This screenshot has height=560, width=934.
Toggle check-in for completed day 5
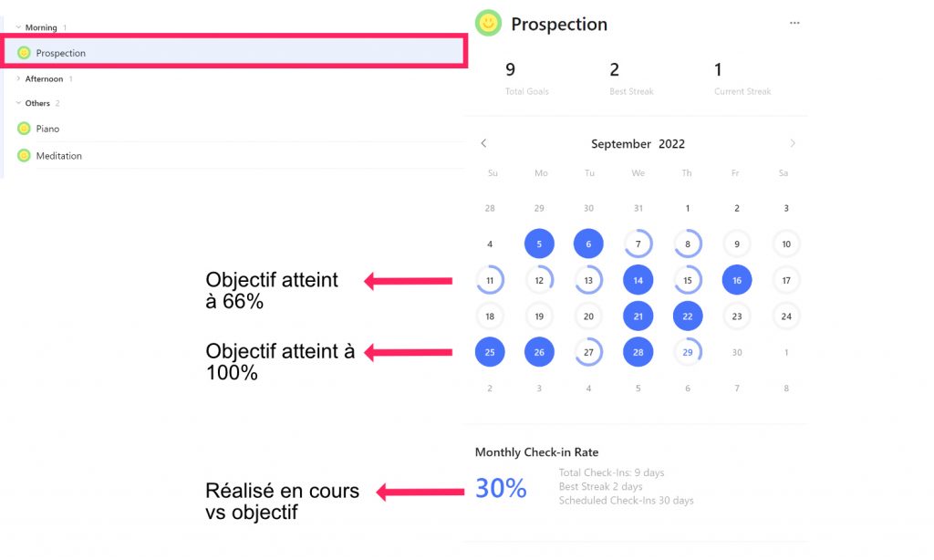point(539,244)
